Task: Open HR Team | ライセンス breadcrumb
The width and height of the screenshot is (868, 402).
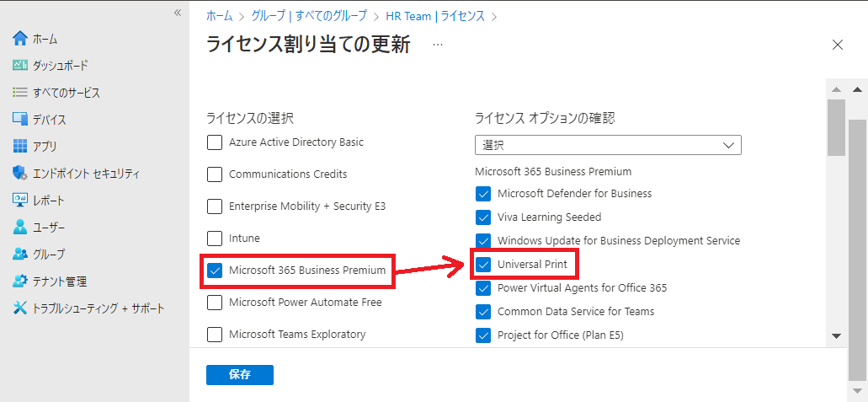Action: pos(435,16)
